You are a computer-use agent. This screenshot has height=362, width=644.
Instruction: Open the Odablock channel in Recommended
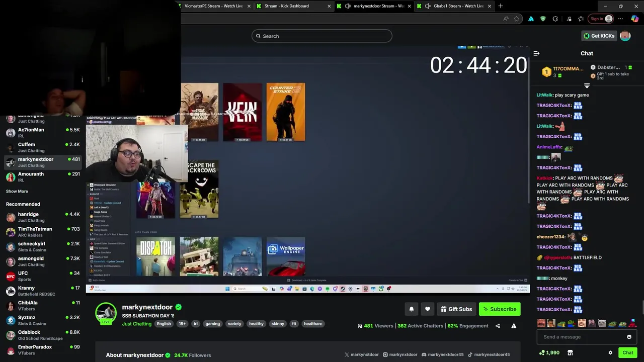point(43,335)
